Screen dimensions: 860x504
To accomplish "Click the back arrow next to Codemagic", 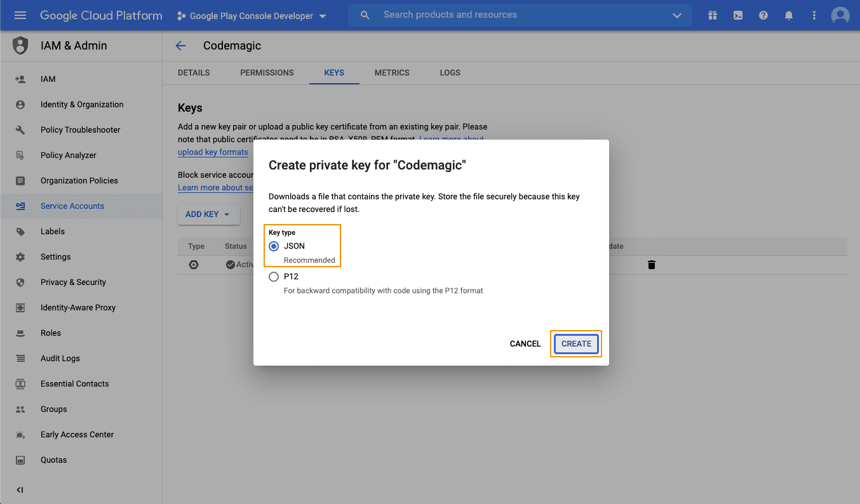I will point(180,45).
